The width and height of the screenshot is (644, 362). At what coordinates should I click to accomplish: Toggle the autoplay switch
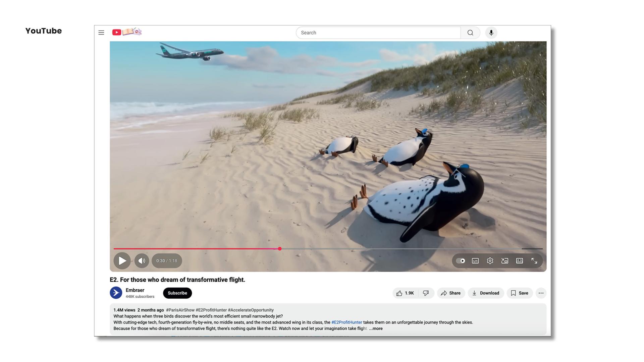(x=461, y=261)
